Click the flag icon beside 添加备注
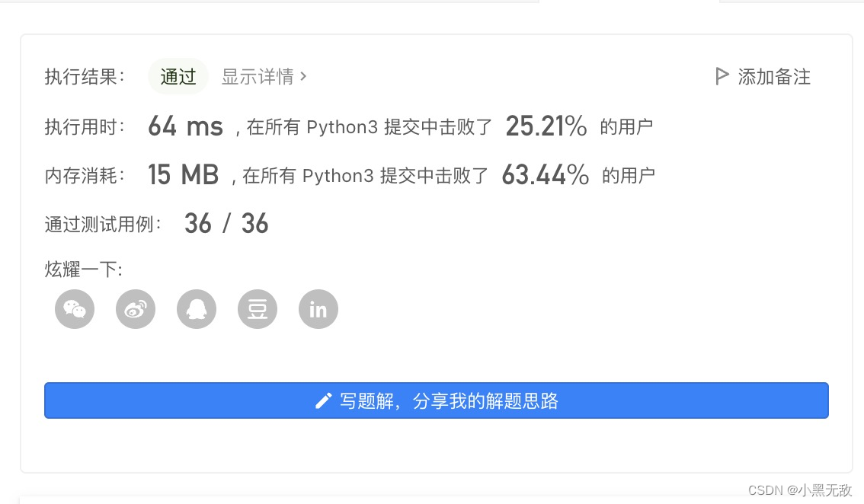Screen dimensions: 864x504 pyautogui.click(x=721, y=76)
